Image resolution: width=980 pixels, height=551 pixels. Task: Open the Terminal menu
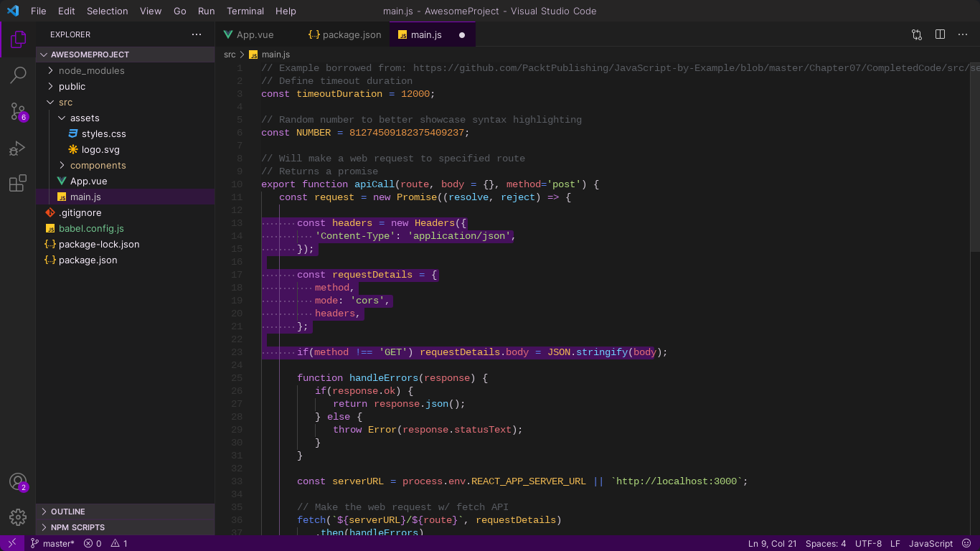[245, 11]
